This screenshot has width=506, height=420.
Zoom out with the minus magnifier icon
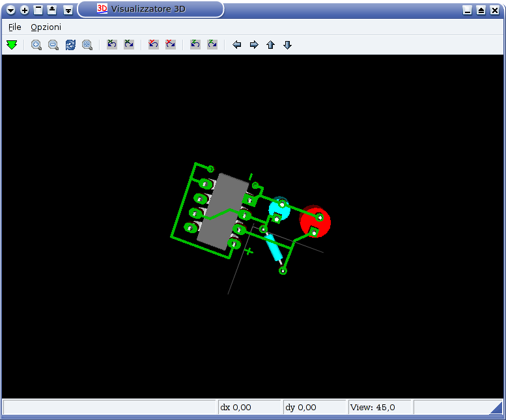[x=53, y=44]
